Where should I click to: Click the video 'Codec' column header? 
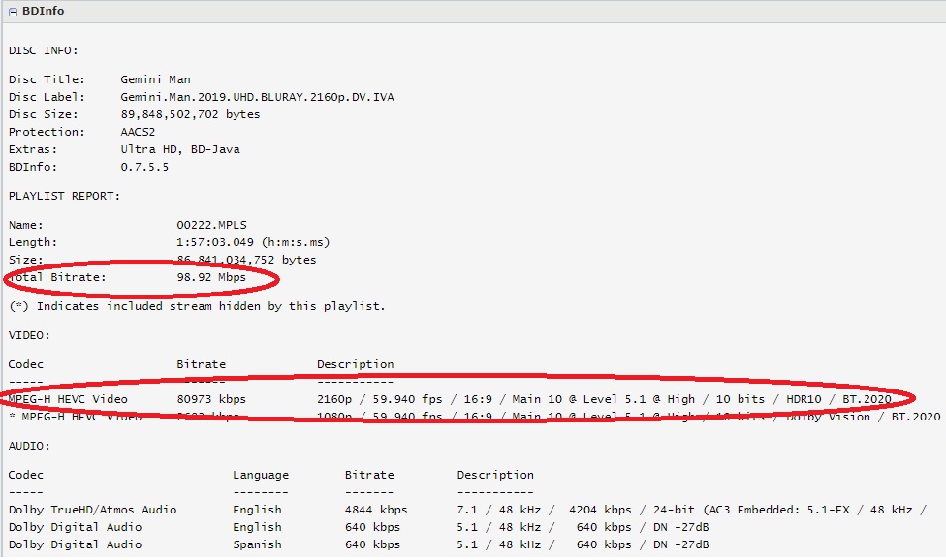click(26, 364)
